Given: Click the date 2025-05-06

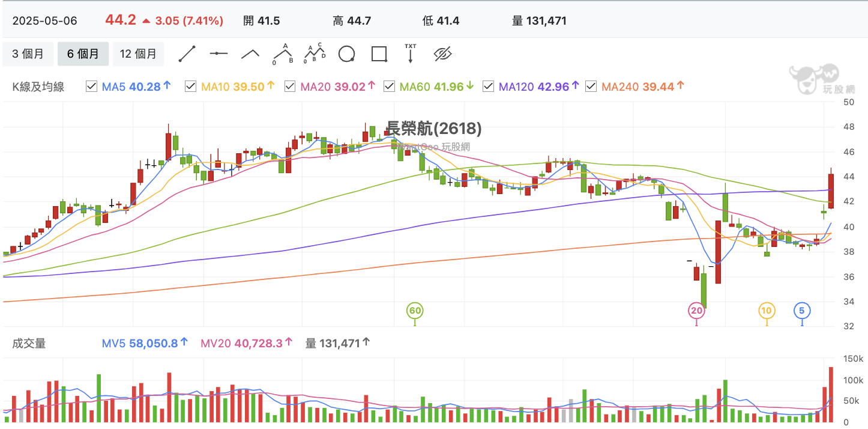Looking at the screenshot, I should tap(45, 20).
